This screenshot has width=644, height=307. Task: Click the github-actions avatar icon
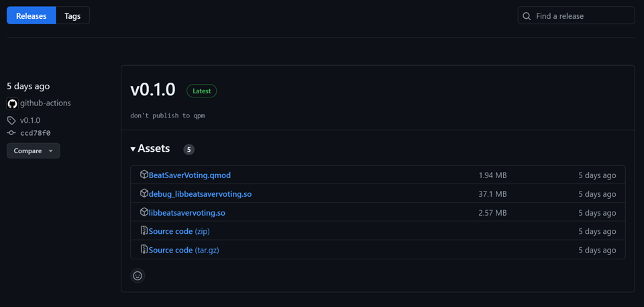coord(11,103)
